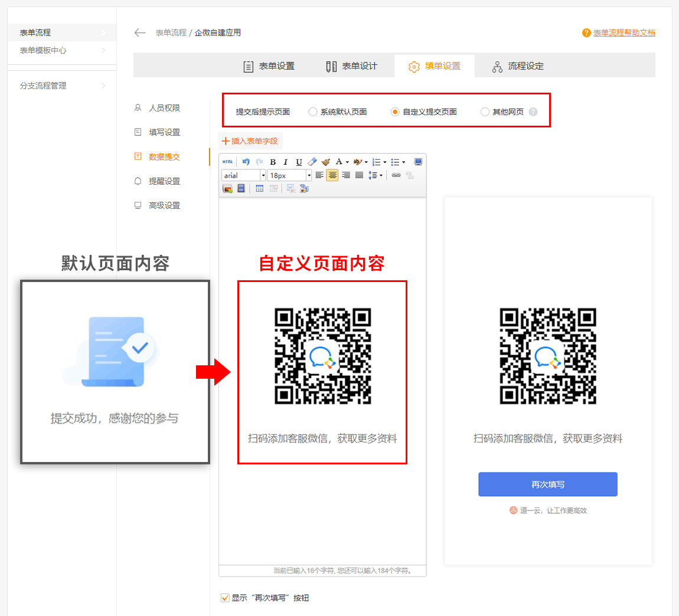679x616 pixels.
Task: Insert an ordered numbered list
Action: tap(376, 162)
